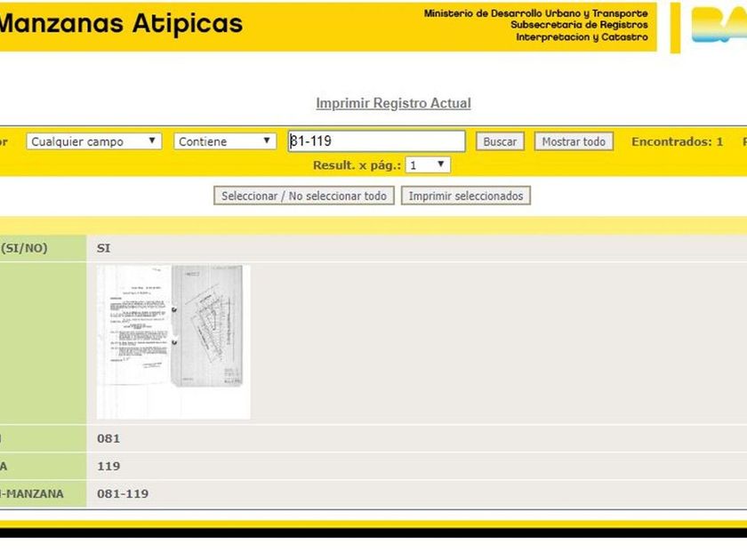Image resolution: width=747 pixels, height=560 pixels.
Task: Click the Imprimir seleccionados button
Action: click(466, 196)
